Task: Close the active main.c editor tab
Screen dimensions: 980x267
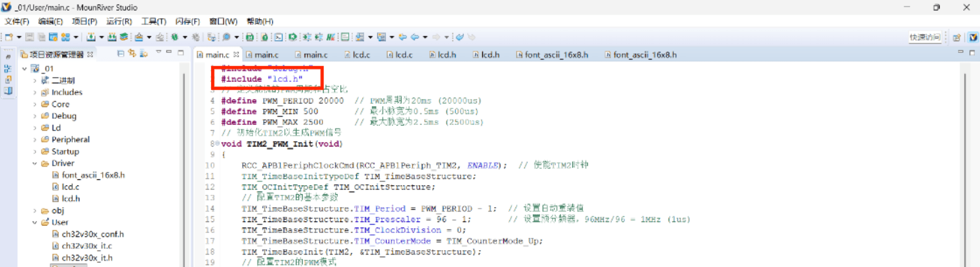Action: 236,54
